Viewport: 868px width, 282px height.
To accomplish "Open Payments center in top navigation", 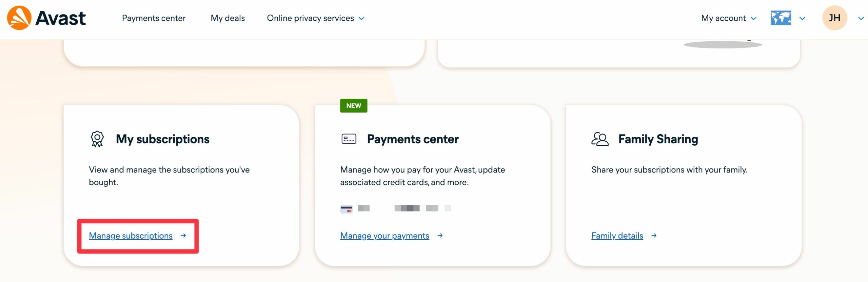I will [x=154, y=18].
